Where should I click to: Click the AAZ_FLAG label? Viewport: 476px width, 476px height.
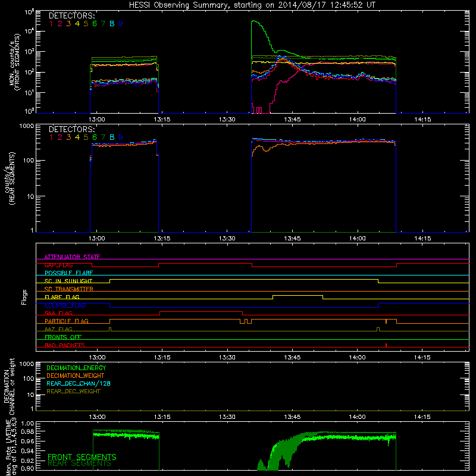click(x=58, y=329)
